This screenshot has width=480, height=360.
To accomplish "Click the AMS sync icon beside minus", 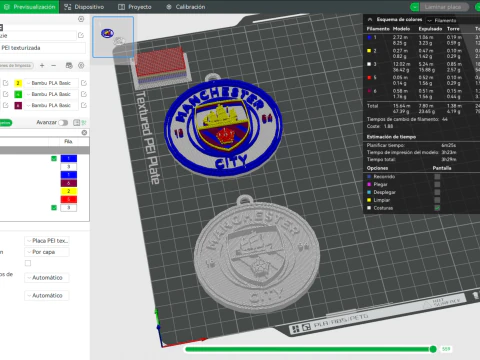I will click(x=69, y=65).
